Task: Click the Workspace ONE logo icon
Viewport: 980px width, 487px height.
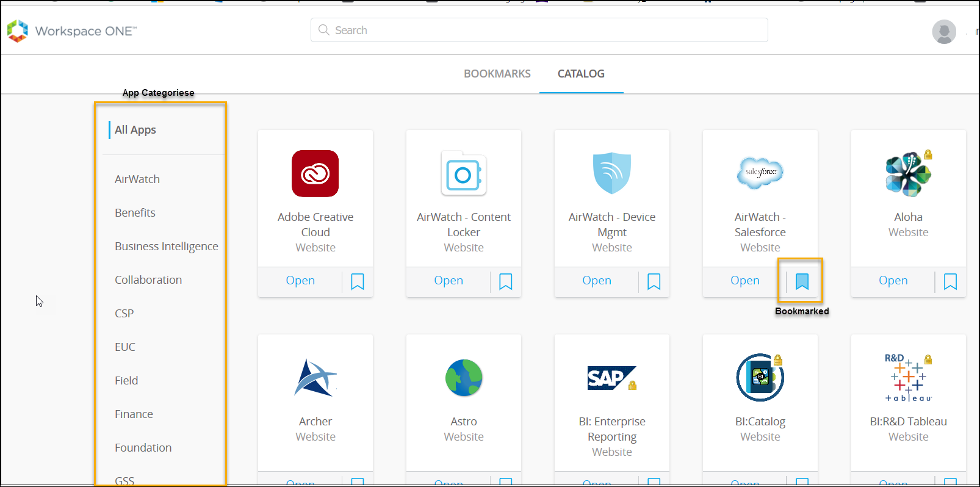Action: 18,31
